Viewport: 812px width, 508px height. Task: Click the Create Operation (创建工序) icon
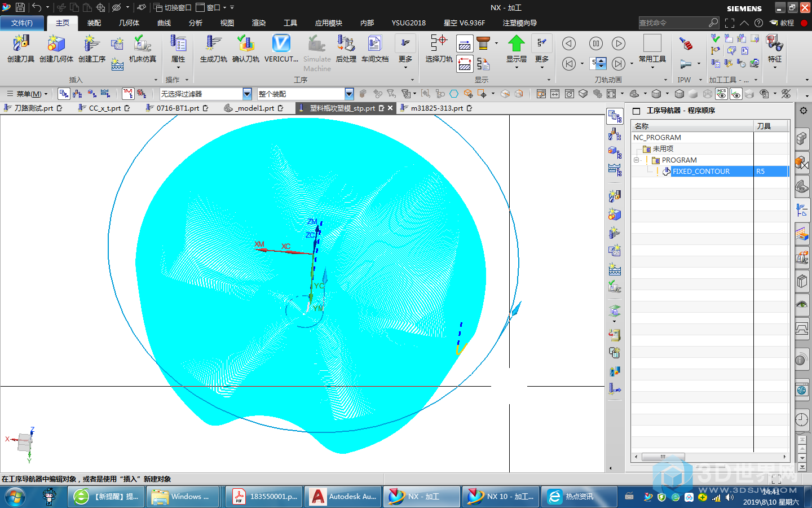(91, 43)
